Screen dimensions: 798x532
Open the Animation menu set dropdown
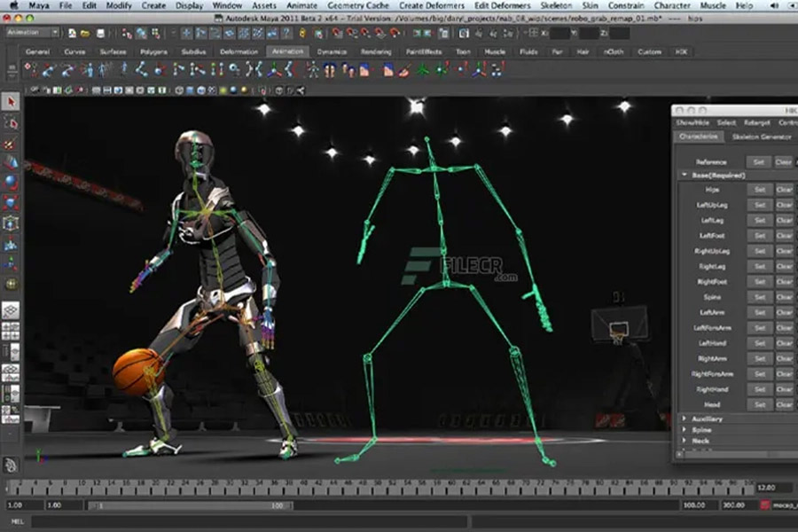[31, 33]
